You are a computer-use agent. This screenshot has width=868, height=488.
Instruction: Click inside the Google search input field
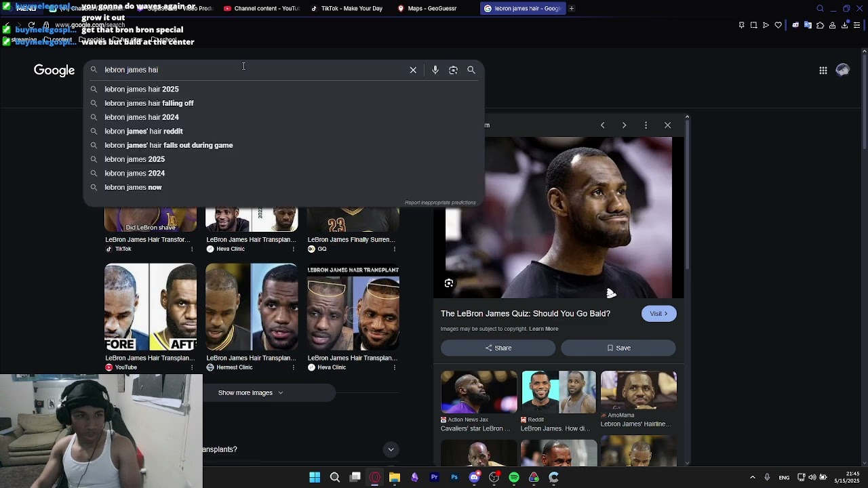pyautogui.click(x=254, y=70)
